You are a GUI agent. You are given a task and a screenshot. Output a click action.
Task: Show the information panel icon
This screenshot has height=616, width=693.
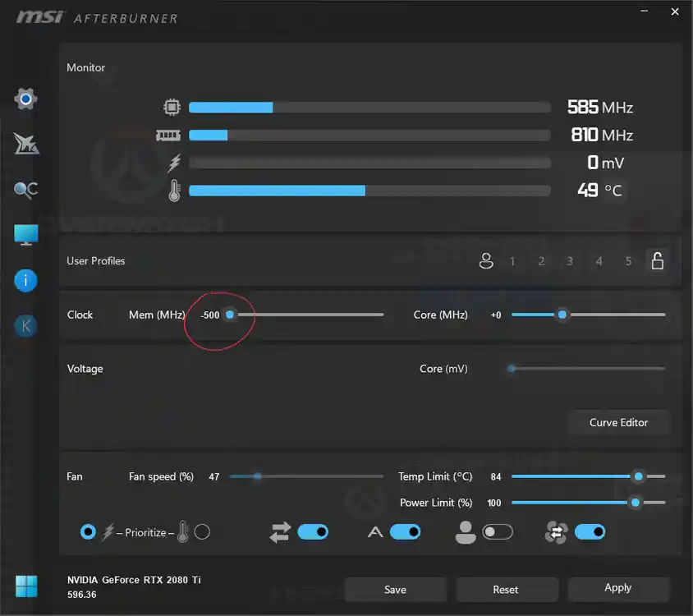[x=25, y=280]
